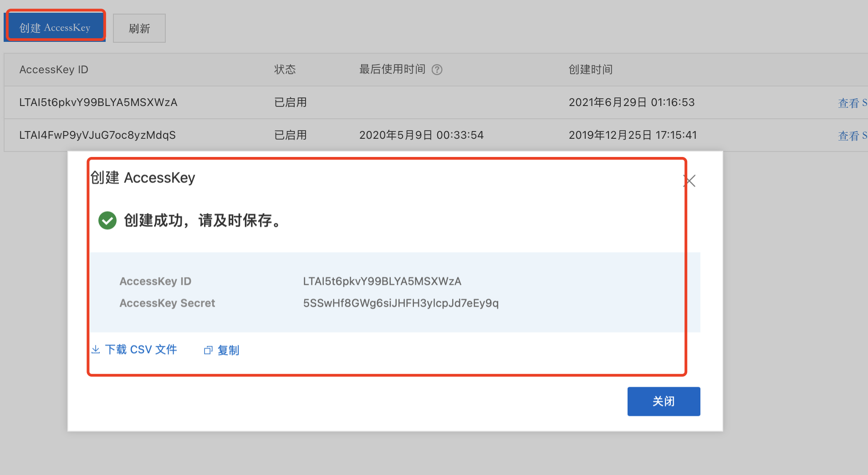This screenshot has width=868, height=475.
Task: Select the refresh icon button labeled 刷新
Action: point(139,28)
